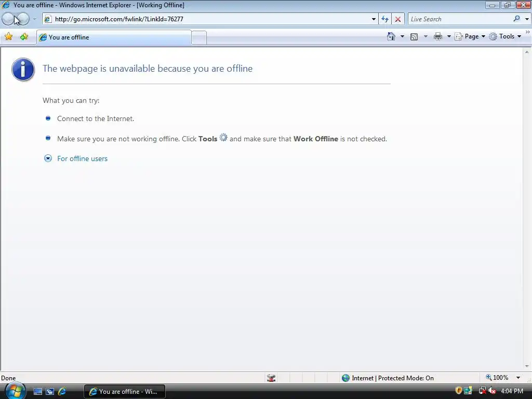Click the Print icon
The width and height of the screenshot is (532, 399).
438,36
